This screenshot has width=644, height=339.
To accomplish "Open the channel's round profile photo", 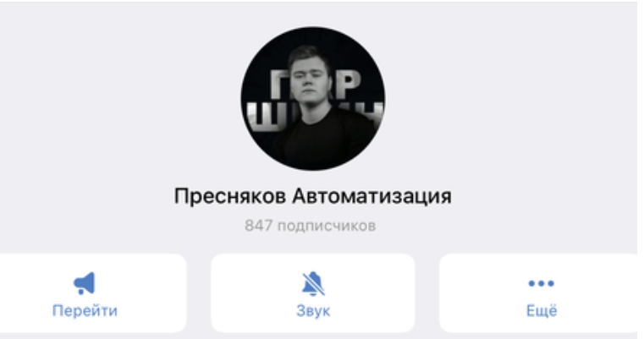I will pos(313,99).
